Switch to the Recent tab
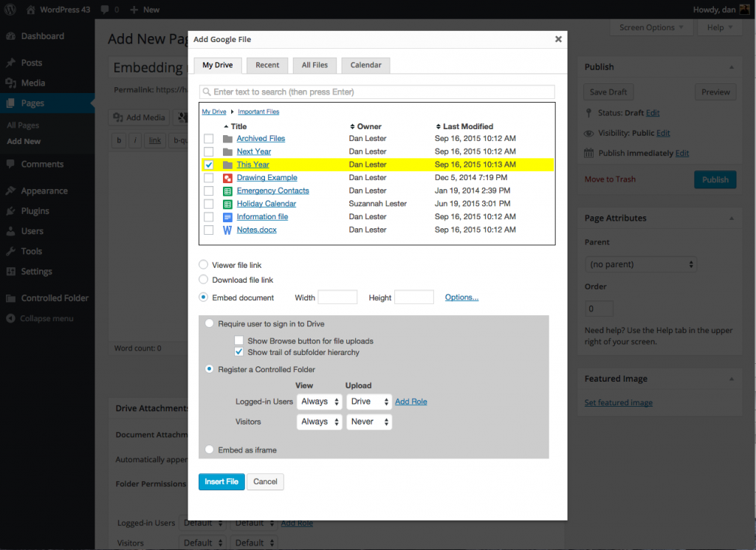 (267, 65)
